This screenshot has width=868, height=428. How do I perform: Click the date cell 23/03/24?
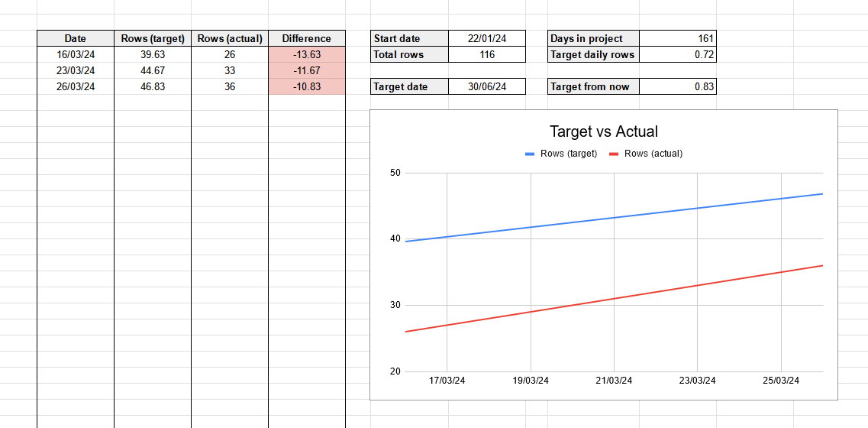[x=76, y=71]
